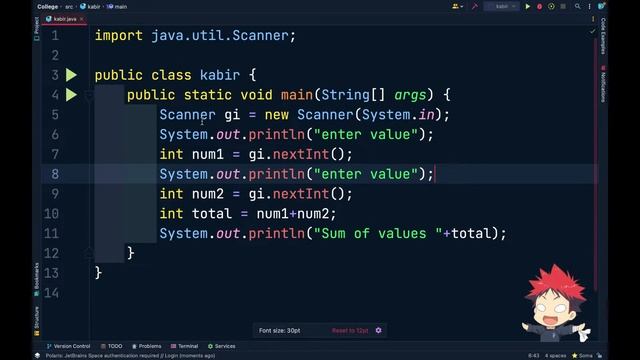The height and width of the screenshot is (360, 640).
Task: Open the Code With Me users icon
Action: (x=457, y=7)
